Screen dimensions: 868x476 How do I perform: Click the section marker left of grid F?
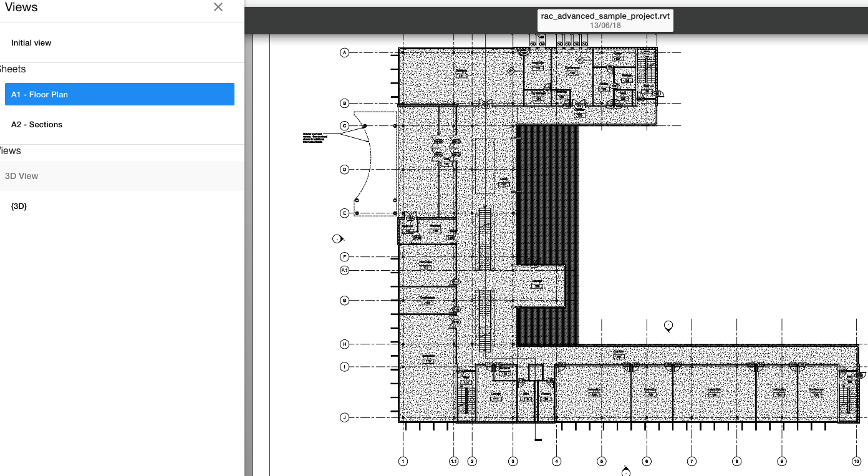(x=337, y=238)
